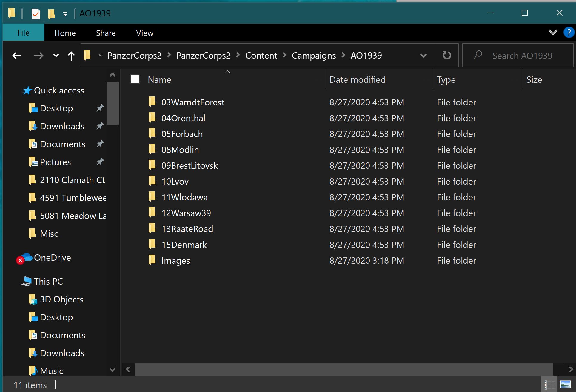The image size is (576, 392).
Task: Select the 12Warsaw39 folder
Action: pyautogui.click(x=186, y=213)
